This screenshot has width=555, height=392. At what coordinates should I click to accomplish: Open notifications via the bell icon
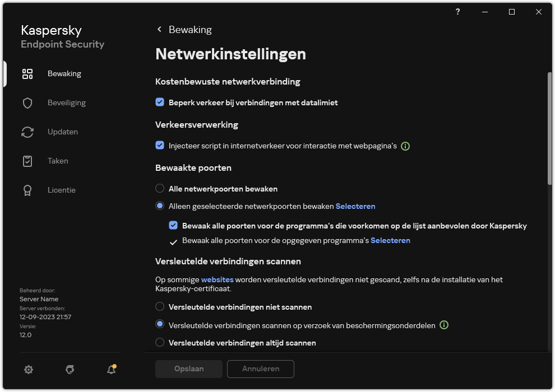[x=111, y=370]
